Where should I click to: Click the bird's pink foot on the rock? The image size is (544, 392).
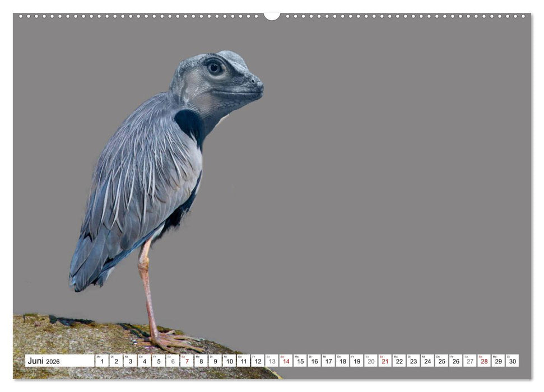[171, 340]
